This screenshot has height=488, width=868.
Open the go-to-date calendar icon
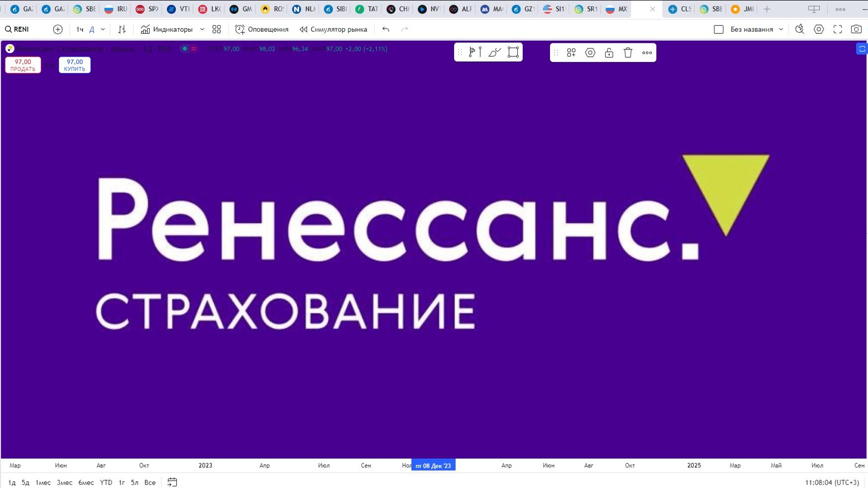172,482
